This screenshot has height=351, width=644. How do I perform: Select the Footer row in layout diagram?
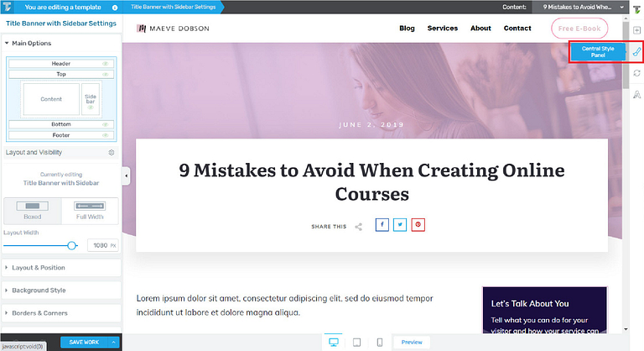pos(61,135)
